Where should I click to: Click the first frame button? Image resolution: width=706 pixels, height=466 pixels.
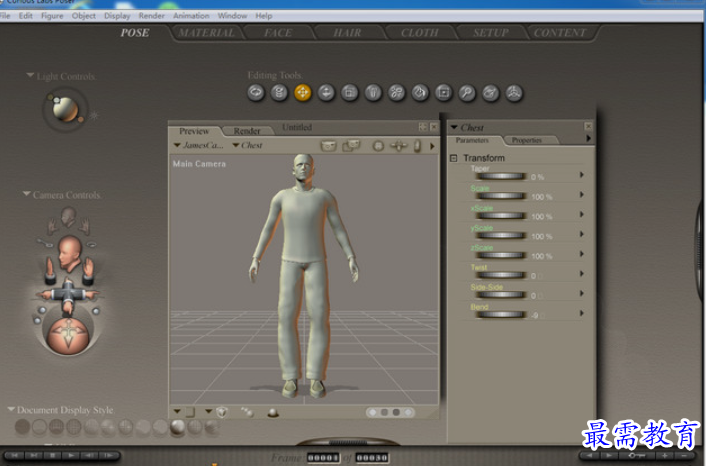[14, 456]
